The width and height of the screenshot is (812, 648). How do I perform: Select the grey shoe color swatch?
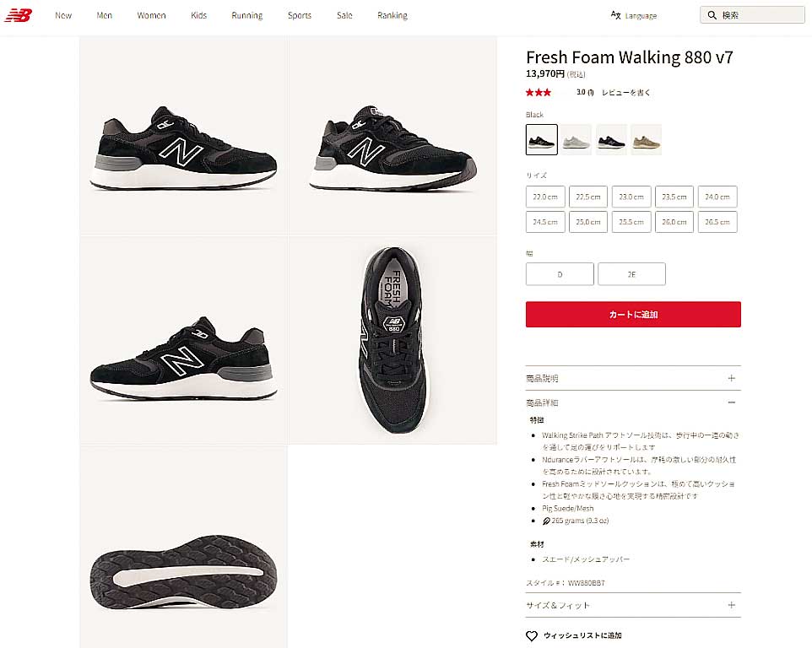point(577,140)
